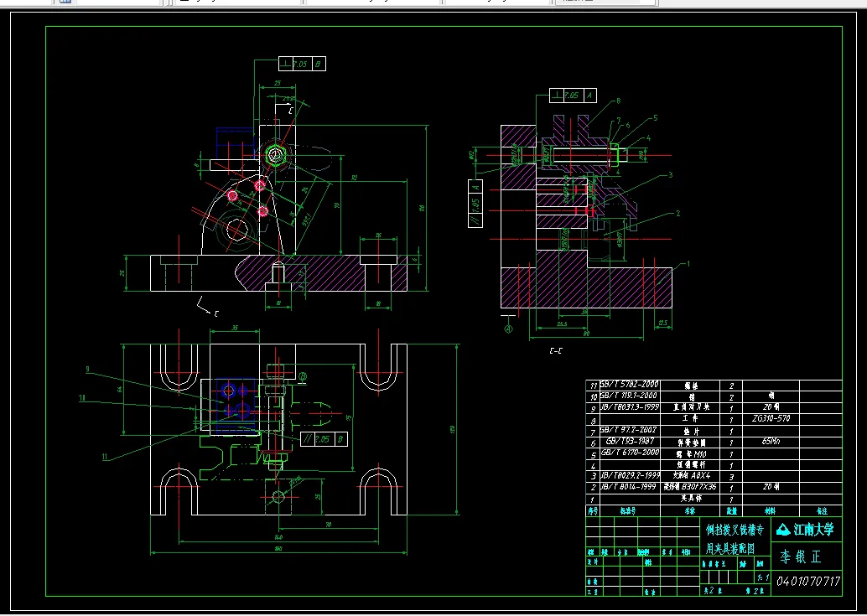Click perpendicularity 0.05 B frame in front view

pos(302,64)
